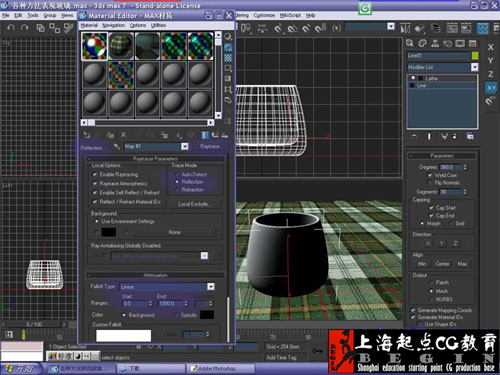This screenshot has width=500, height=375.
Task: Restrict to Y axis constraint
Action: (x=491, y=61)
